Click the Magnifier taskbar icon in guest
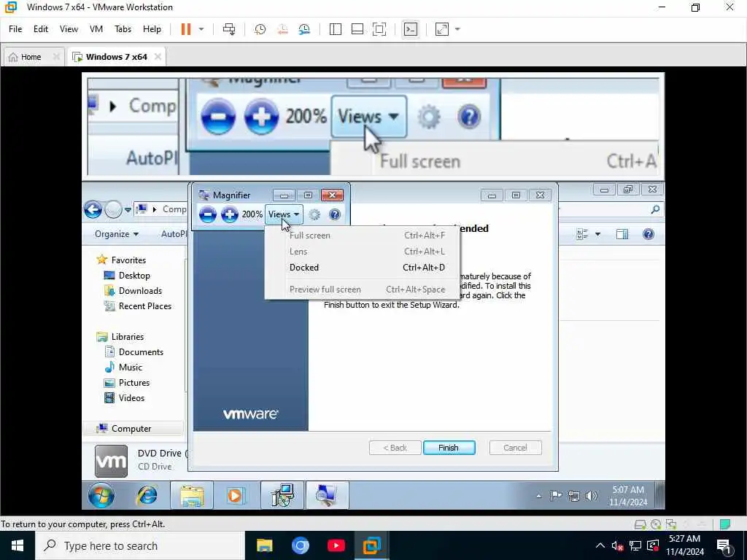This screenshot has height=560, width=747. [x=328, y=495]
